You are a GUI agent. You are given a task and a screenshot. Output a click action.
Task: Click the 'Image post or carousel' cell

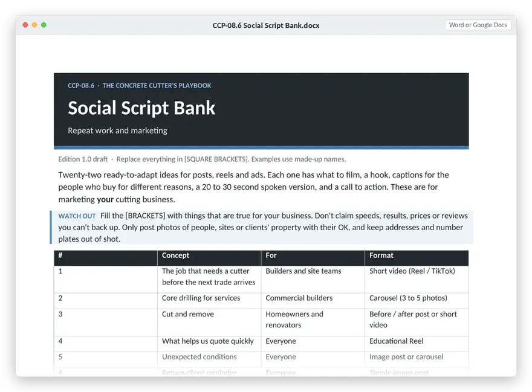(x=417, y=359)
